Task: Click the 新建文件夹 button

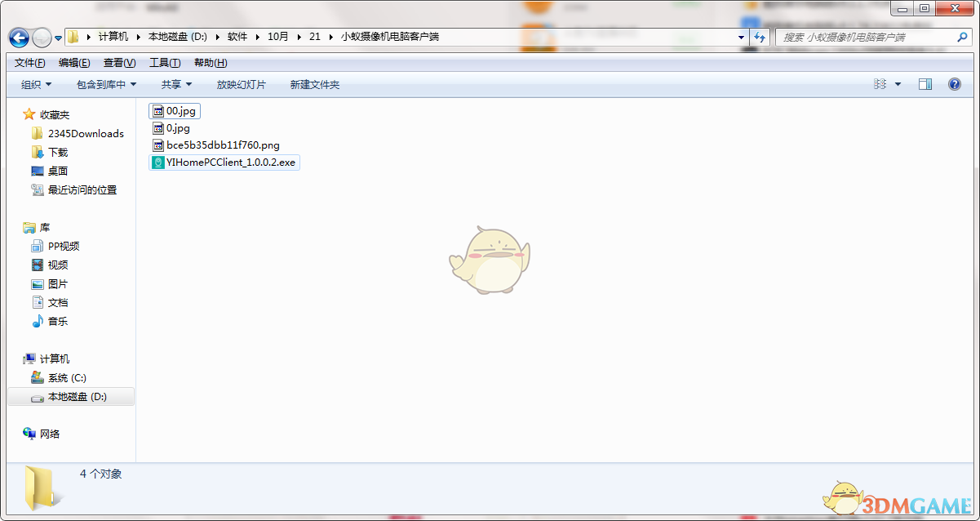Action: [x=314, y=84]
